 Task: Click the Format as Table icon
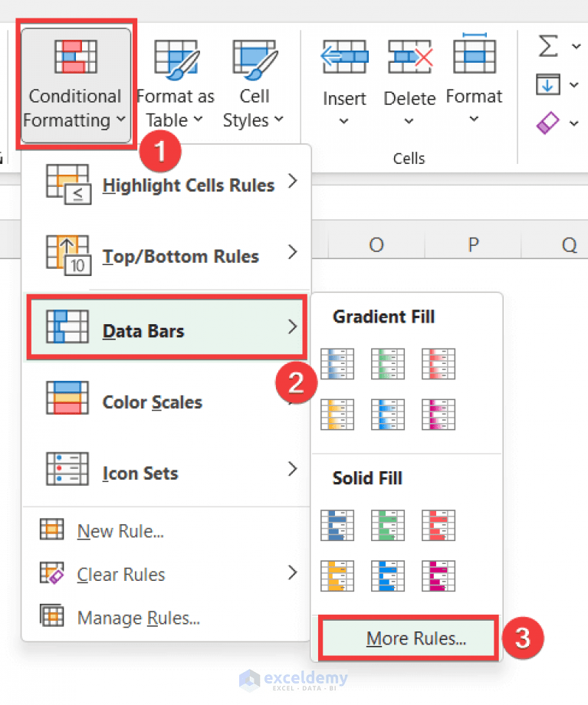pyautogui.click(x=175, y=57)
